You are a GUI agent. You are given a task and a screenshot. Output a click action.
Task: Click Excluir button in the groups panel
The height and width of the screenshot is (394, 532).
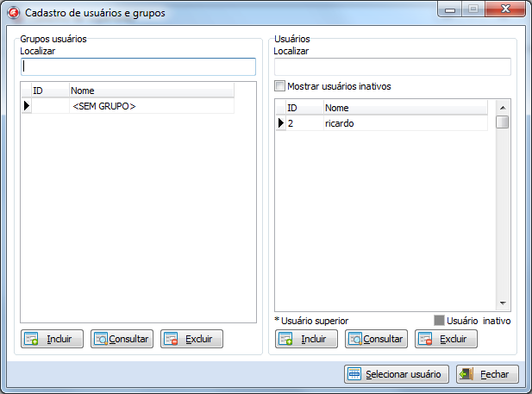[191, 339]
